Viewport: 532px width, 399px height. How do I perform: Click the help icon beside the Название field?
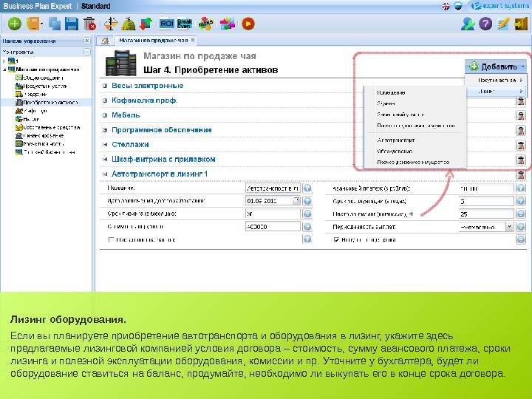(x=307, y=188)
